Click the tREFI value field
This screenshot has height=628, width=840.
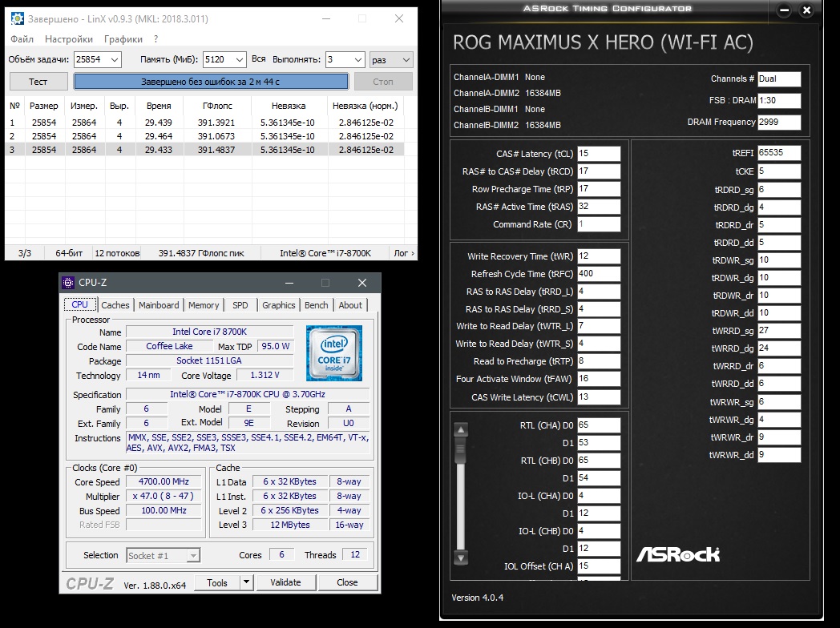(779, 152)
